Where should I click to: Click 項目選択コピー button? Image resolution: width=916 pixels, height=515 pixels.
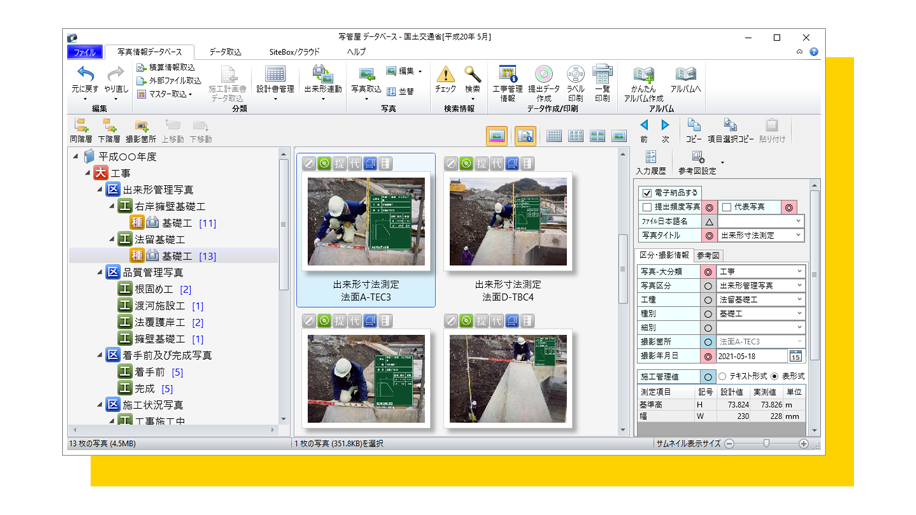[x=730, y=131]
